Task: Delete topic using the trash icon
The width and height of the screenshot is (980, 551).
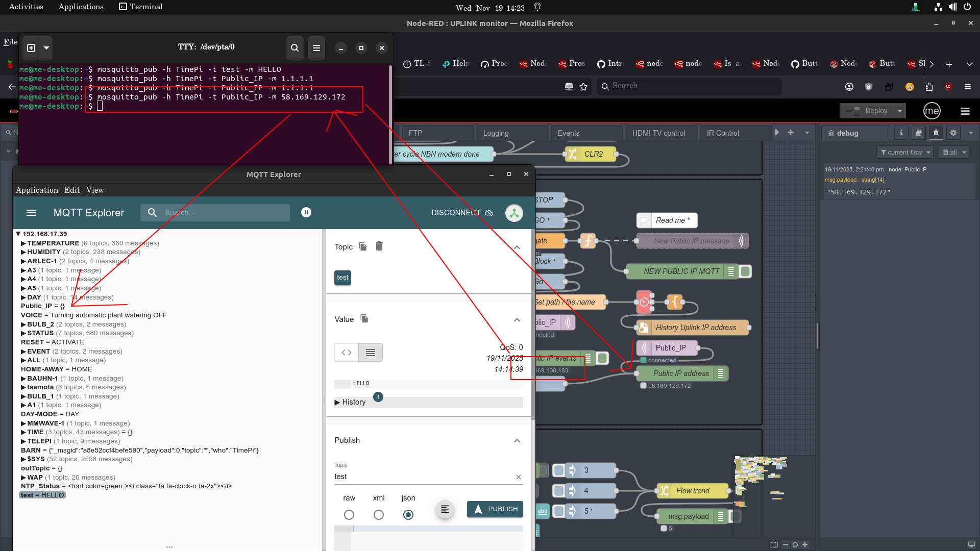Action: coord(379,246)
